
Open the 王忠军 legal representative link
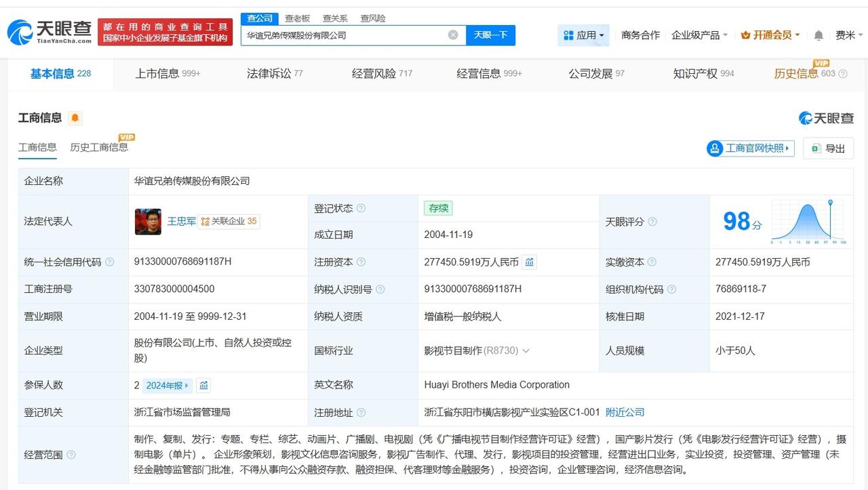[x=181, y=221]
